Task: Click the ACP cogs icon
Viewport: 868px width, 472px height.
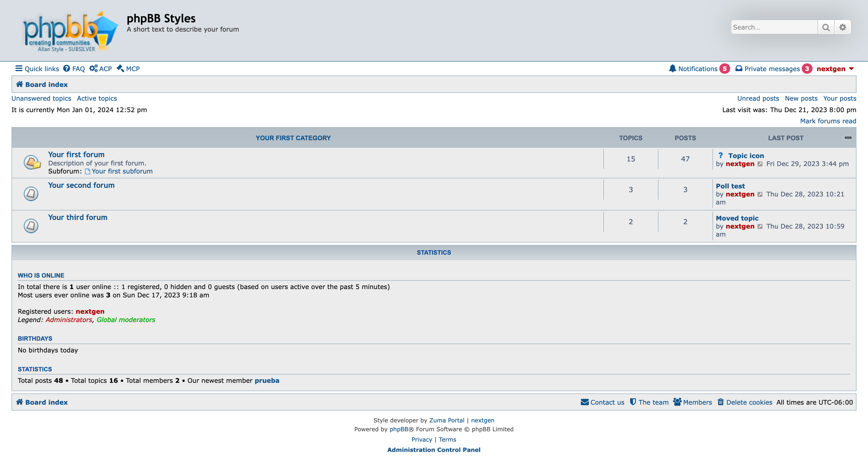Action: [93, 69]
